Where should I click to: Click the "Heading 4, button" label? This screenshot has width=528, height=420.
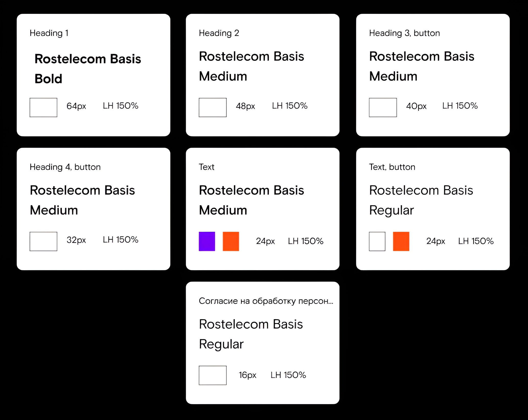[65, 167]
